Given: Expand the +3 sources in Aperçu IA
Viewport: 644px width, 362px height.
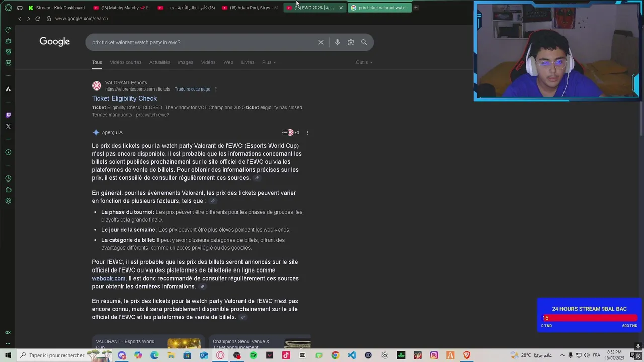Looking at the screenshot, I should (x=291, y=133).
